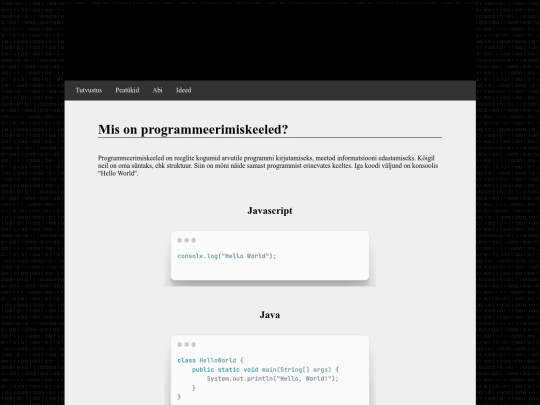Click the three window dots in Java code card
The height and width of the screenshot is (405, 540).
[x=187, y=344]
